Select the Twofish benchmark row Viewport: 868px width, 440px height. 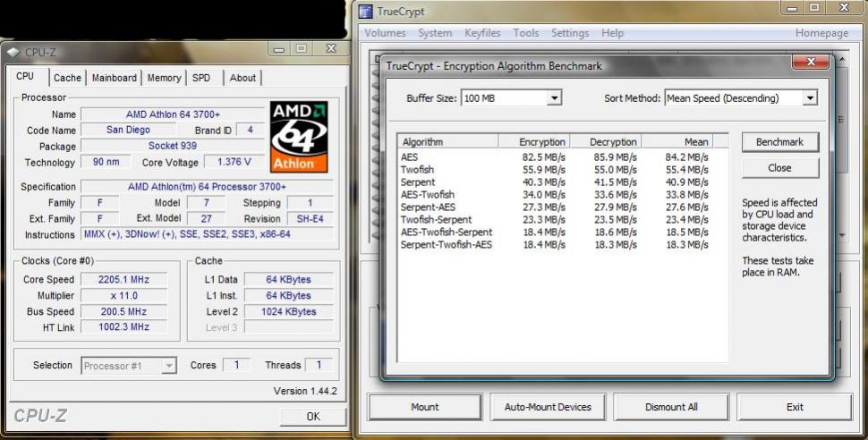coord(554,169)
